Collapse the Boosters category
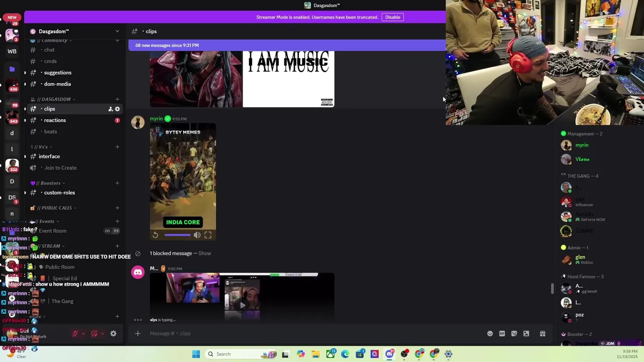This screenshot has height=362, width=644. click(48, 183)
